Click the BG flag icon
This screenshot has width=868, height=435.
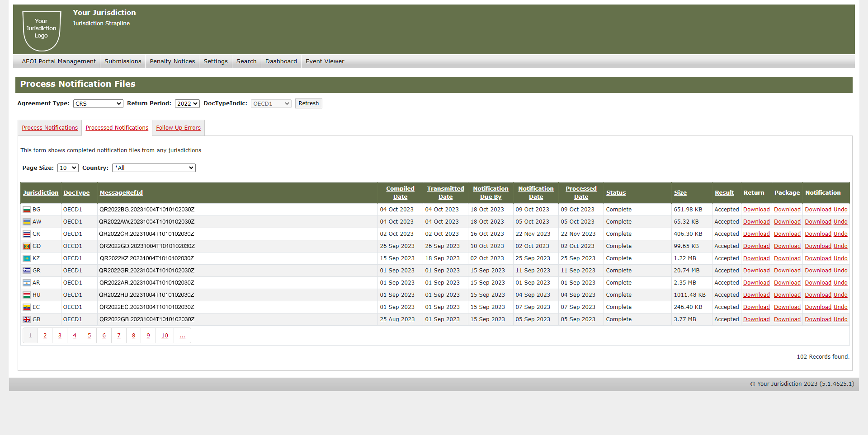point(27,210)
